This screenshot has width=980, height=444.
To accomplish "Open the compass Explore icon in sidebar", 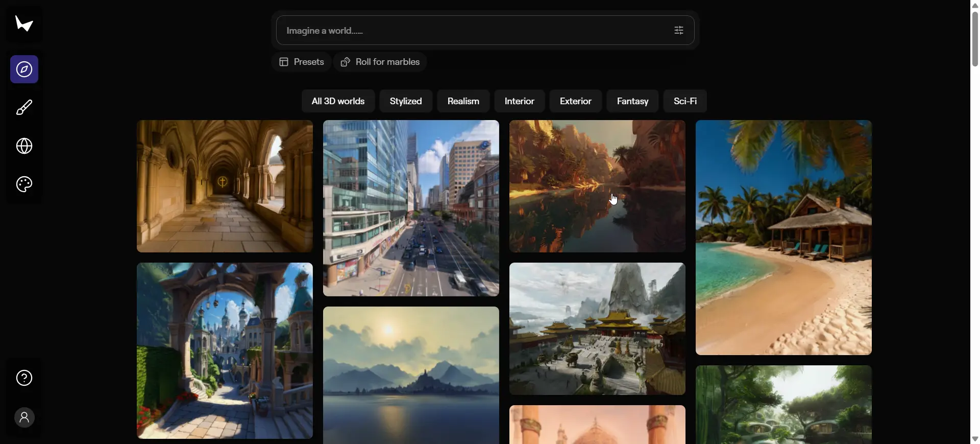I will click(24, 69).
